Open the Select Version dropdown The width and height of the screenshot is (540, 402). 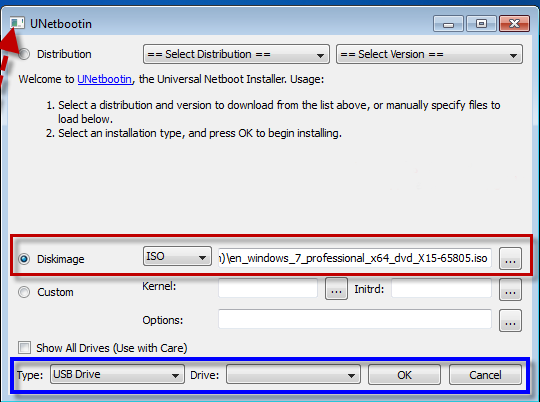point(429,54)
